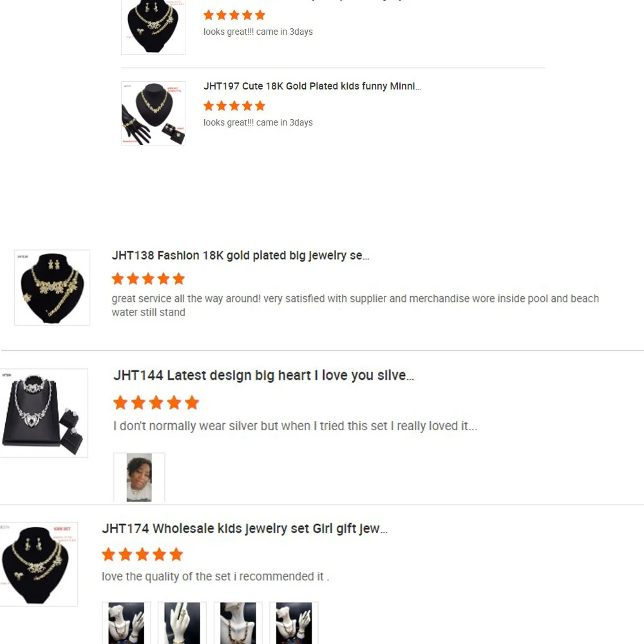Click the five-star rating for JHT174
644x644 pixels.
click(142, 554)
